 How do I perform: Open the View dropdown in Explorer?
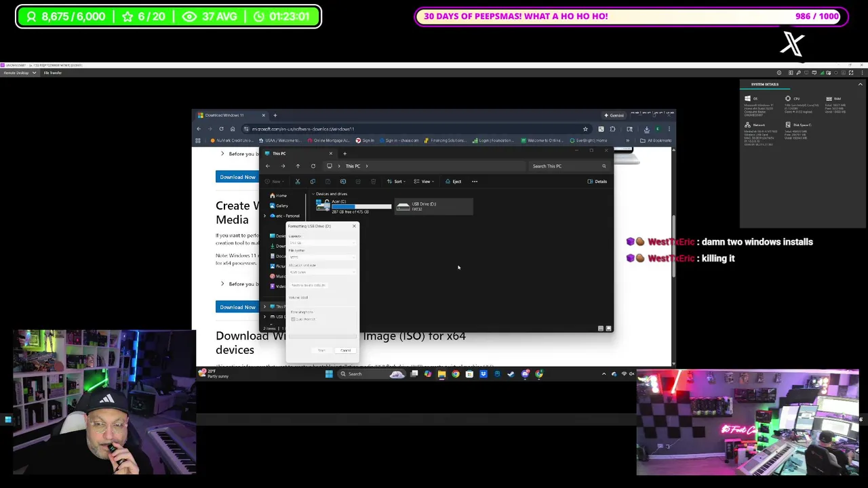[423, 182]
